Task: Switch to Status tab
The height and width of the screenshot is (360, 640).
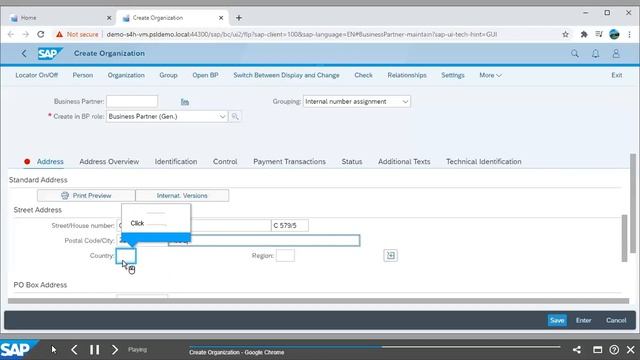Action: point(352,162)
